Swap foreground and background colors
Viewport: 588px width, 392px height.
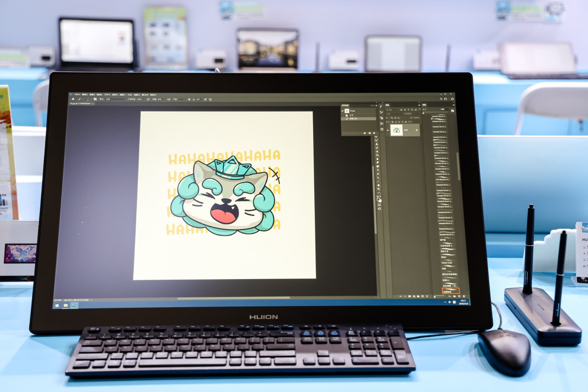(x=381, y=197)
